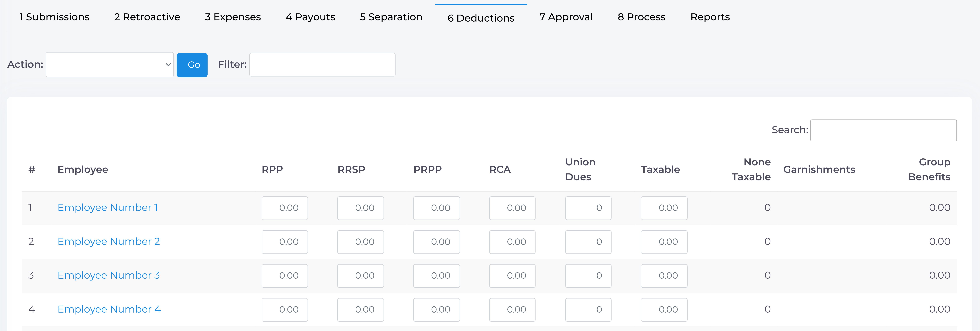980x331 pixels.
Task: Edit Union Dues for Employee Number 3
Action: pos(588,276)
